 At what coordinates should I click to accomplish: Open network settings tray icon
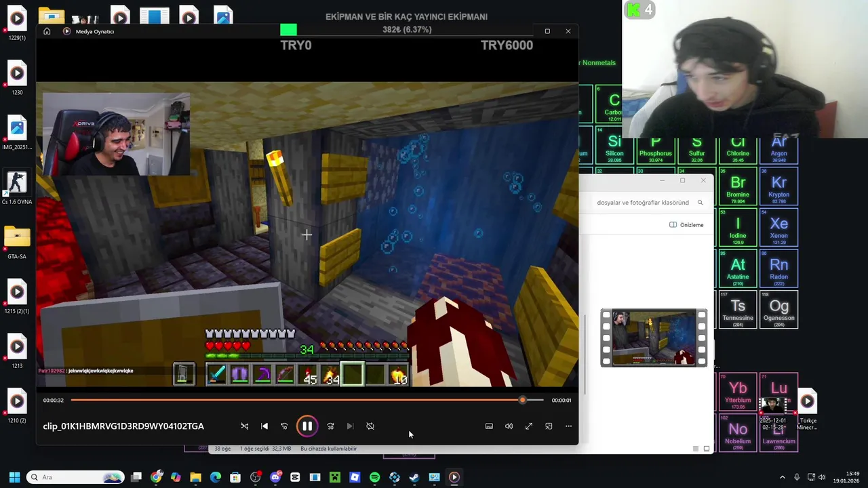point(812,477)
